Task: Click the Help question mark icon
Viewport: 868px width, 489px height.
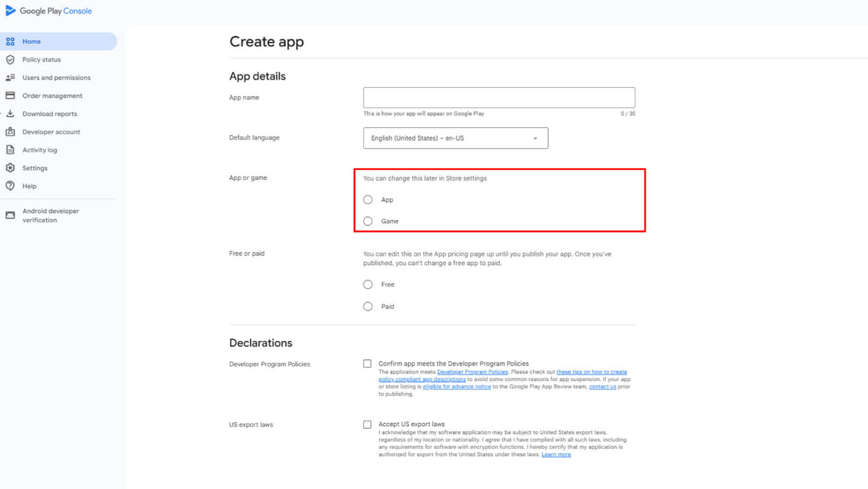Action: (x=10, y=186)
